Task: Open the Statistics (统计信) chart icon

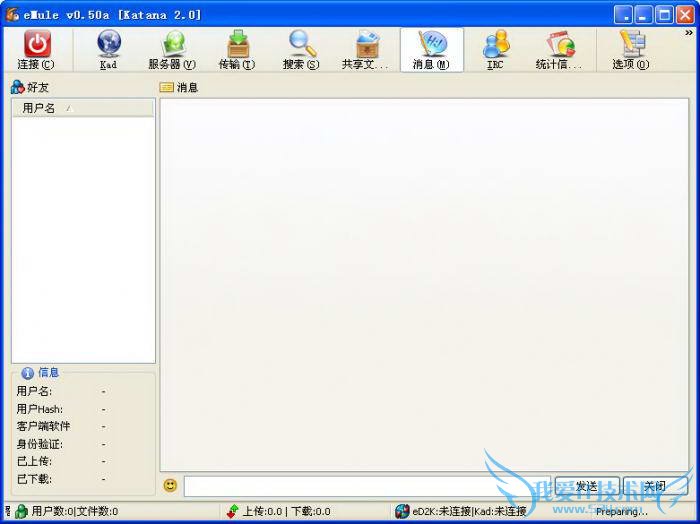Action: click(560, 43)
